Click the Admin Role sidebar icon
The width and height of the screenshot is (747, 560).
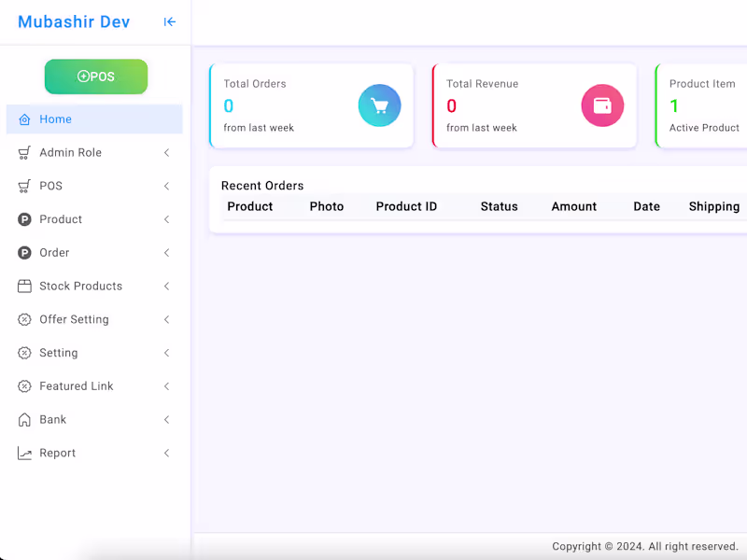23,152
